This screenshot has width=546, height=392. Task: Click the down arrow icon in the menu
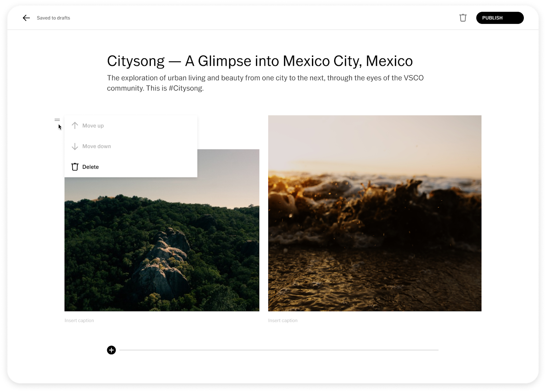pyautogui.click(x=75, y=147)
